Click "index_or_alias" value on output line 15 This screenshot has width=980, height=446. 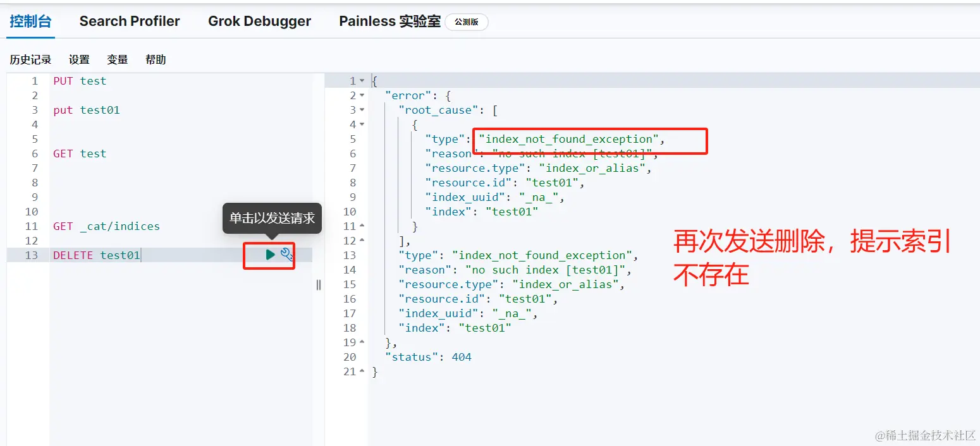565,284
